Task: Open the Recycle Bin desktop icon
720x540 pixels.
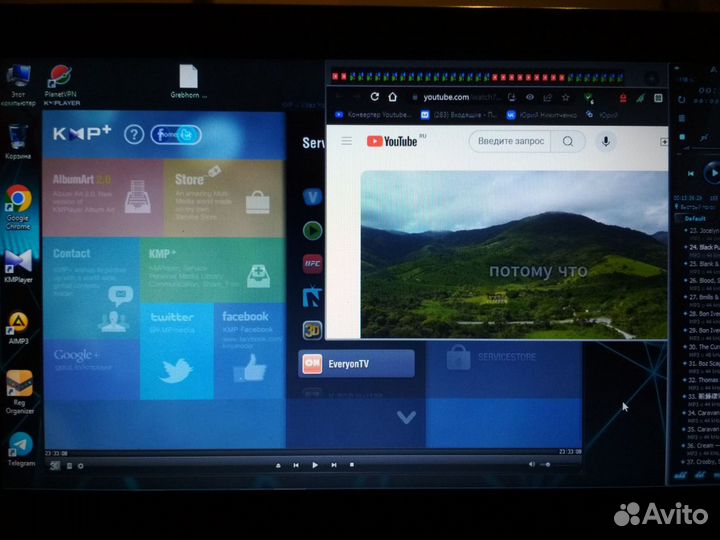Action: [x=18, y=141]
